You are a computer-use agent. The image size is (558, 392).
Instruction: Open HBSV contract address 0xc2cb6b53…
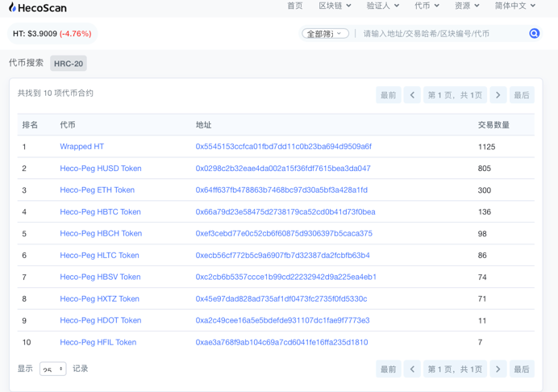point(285,277)
